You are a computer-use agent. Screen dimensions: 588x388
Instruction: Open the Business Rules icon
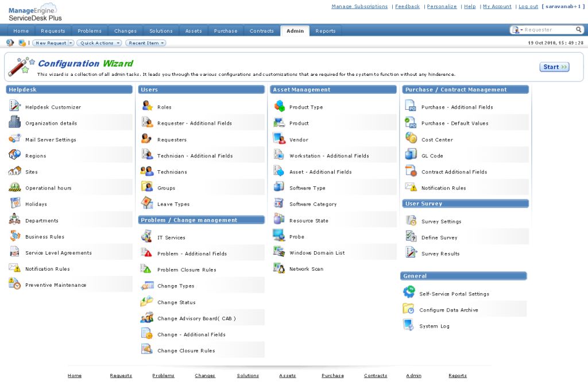point(15,236)
